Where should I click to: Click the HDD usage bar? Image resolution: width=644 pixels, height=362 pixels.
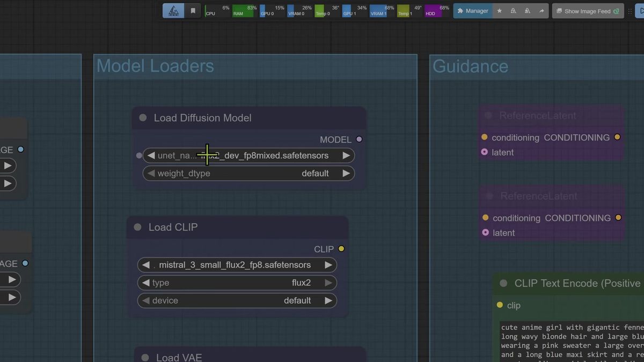tap(437, 11)
